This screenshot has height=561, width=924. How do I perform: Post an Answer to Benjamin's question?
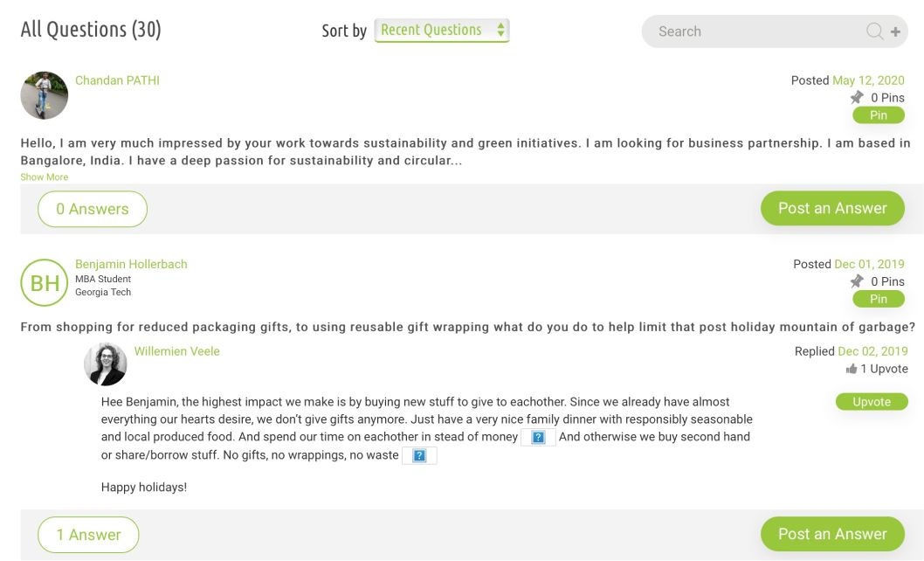click(x=832, y=534)
